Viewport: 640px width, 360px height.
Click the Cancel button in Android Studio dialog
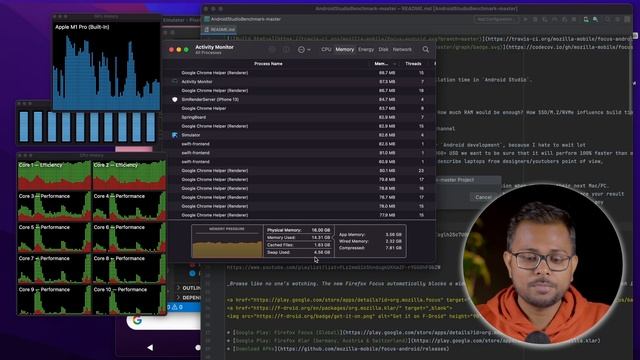coord(483,197)
